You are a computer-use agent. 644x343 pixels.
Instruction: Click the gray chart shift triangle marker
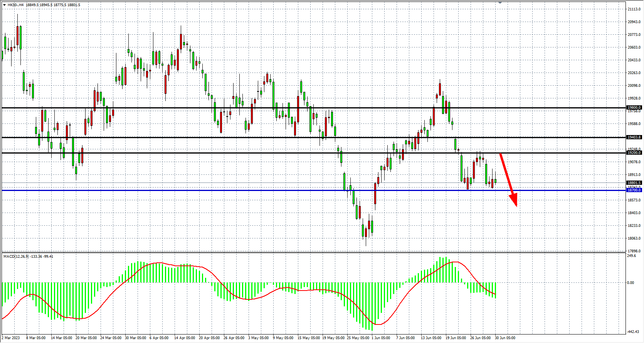[500, 3]
